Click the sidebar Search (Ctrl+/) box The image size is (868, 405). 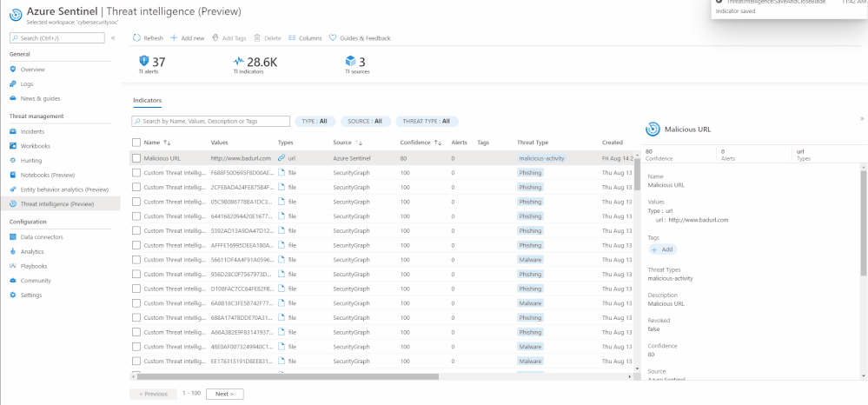coord(57,38)
